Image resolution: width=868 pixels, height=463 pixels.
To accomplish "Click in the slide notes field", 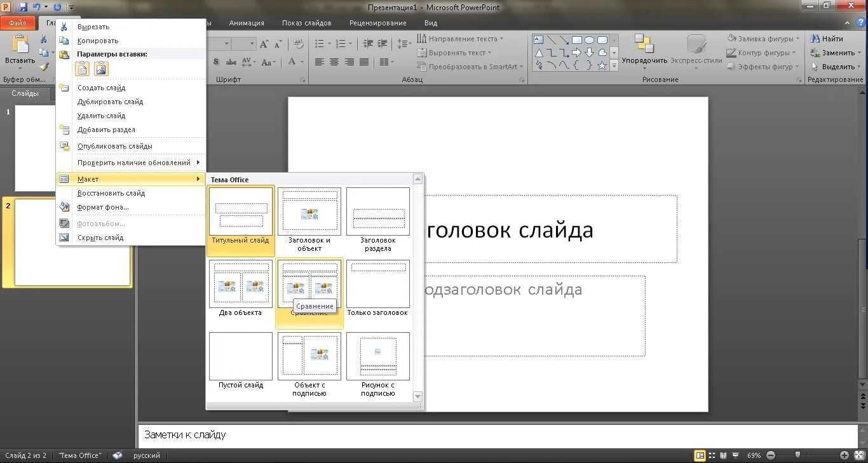I will (498, 435).
